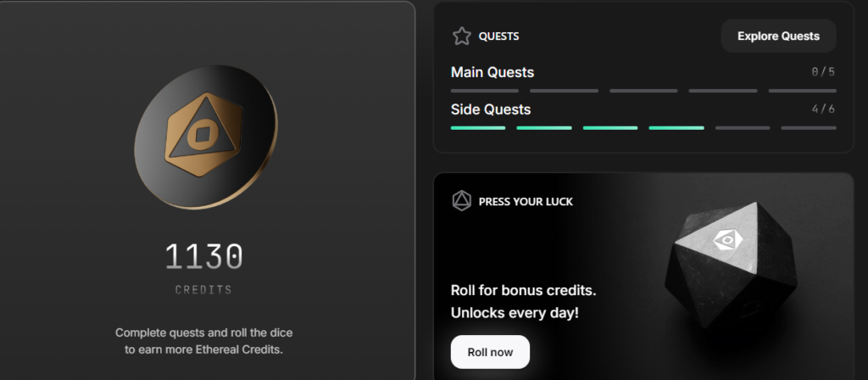
Task: Open the Explore Quests button
Action: 778,36
